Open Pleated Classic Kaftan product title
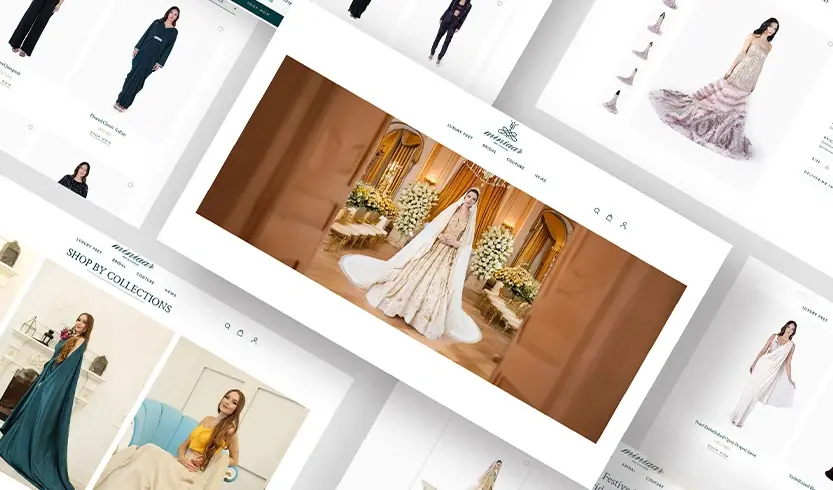Image resolution: width=833 pixels, height=490 pixels. point(108,124)
